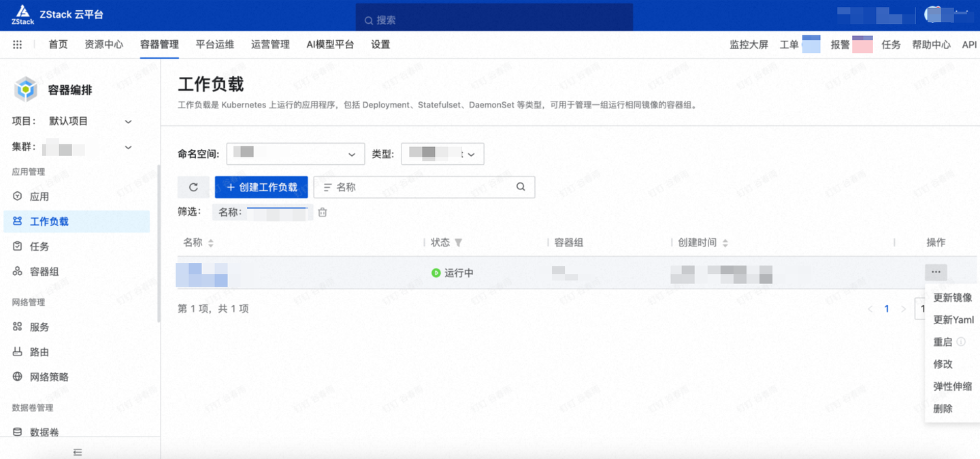Click the 容器组 sidebar icon
980x459 pixels.
(18, 271)
